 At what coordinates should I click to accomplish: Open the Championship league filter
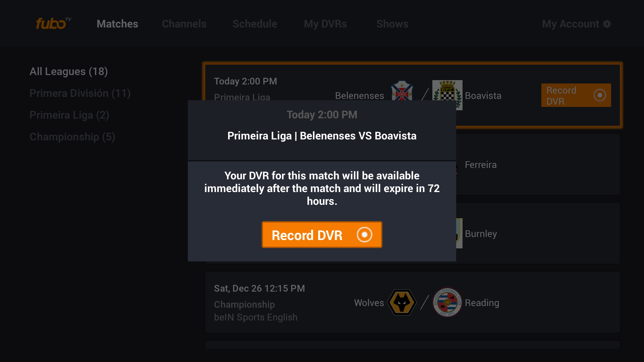tap(72, 137)
